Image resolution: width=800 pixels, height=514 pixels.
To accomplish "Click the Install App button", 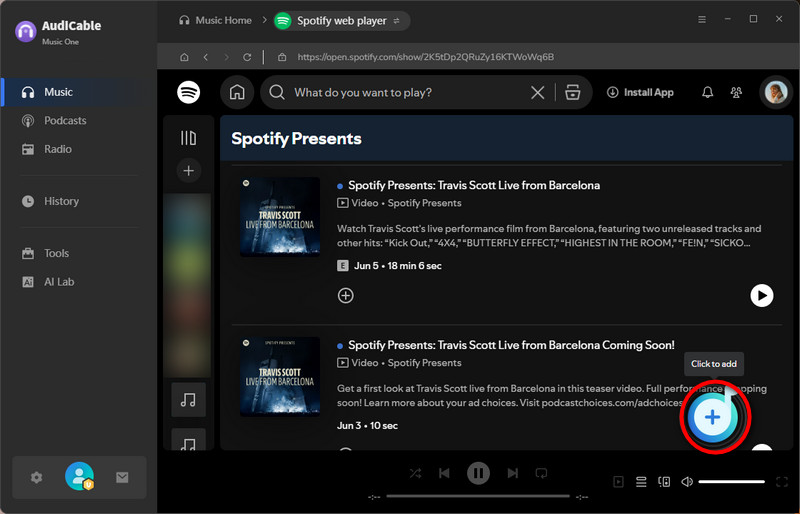I will pyautogui.click(x=640, y=92).
